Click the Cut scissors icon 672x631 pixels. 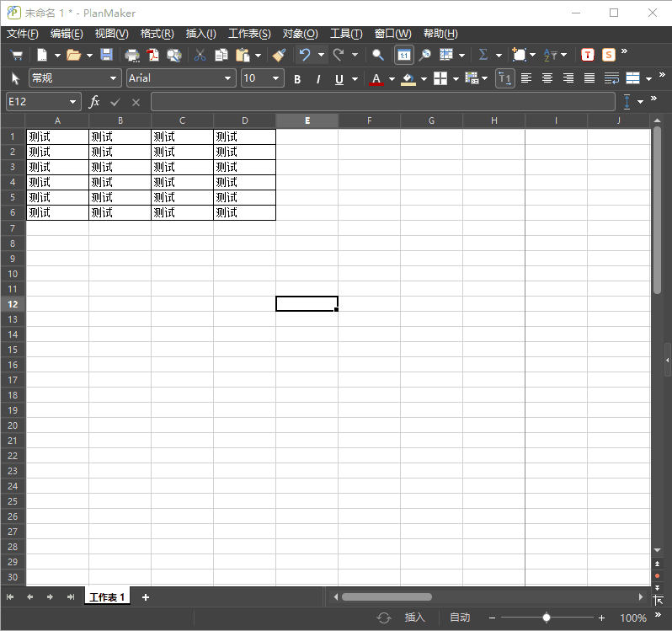[x=200, y=55]
